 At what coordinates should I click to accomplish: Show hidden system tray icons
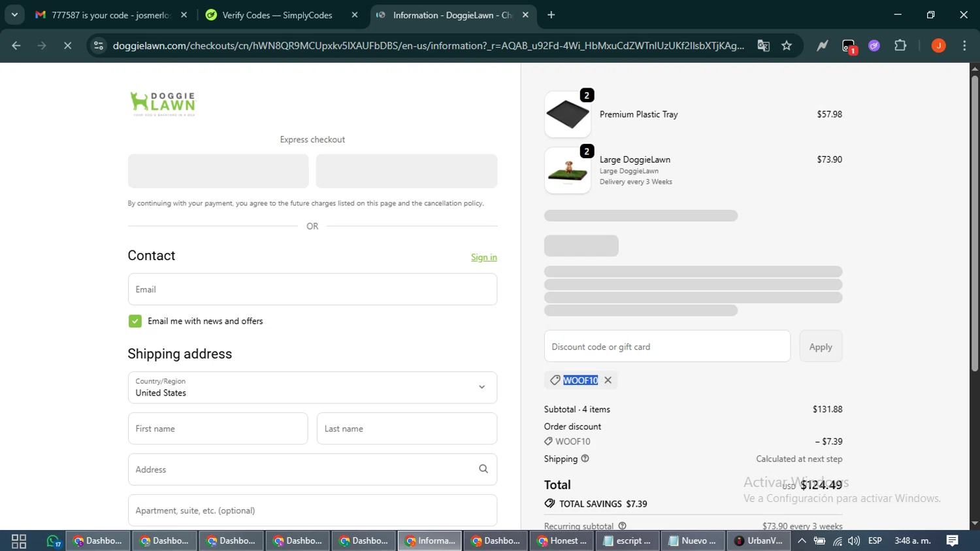[x=802, y=541]
